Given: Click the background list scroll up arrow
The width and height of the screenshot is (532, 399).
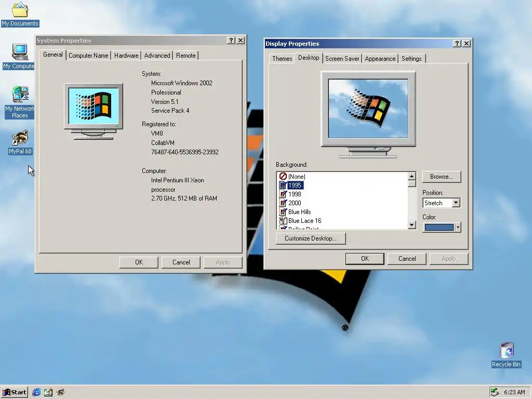Looking at the screenshot, I should [411, 176].
